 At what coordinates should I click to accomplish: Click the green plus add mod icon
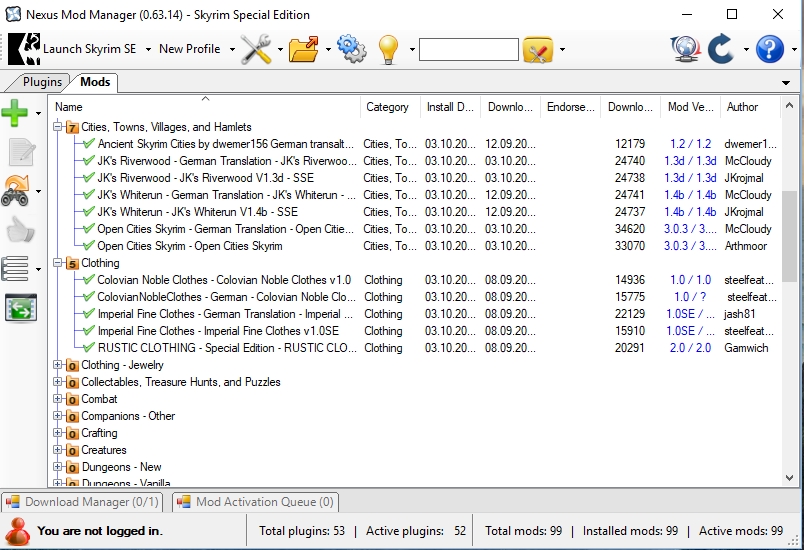point(15,113)
